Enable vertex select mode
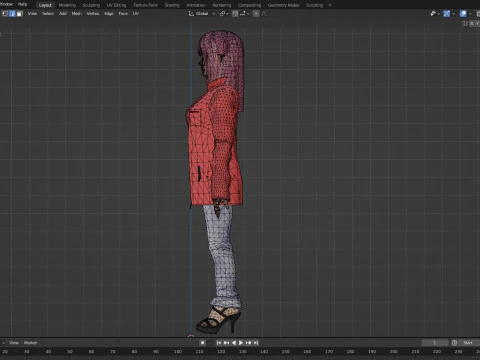 pyautogui.click(x=5, y=14)
